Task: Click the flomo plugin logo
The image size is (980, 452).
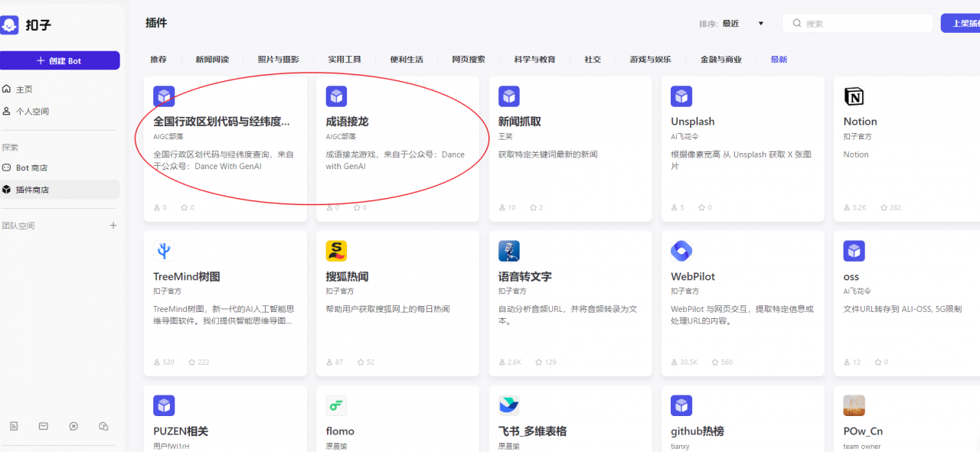Action: (336, 405)
